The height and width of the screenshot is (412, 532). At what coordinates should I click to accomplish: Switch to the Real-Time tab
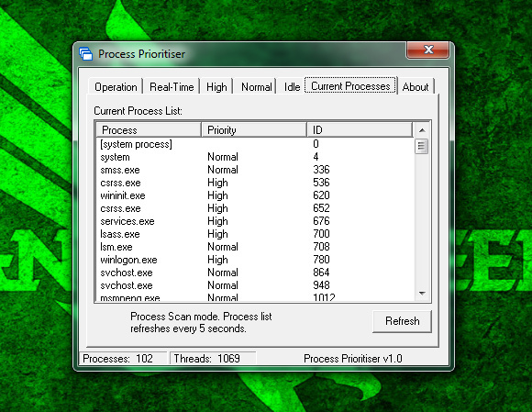click(x=172, y=87)
